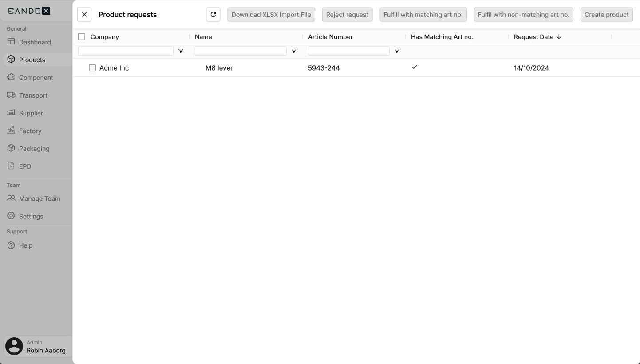Open the EPD section
The image size is (640, 364).
pyautogui.click(x=25, y=166)
